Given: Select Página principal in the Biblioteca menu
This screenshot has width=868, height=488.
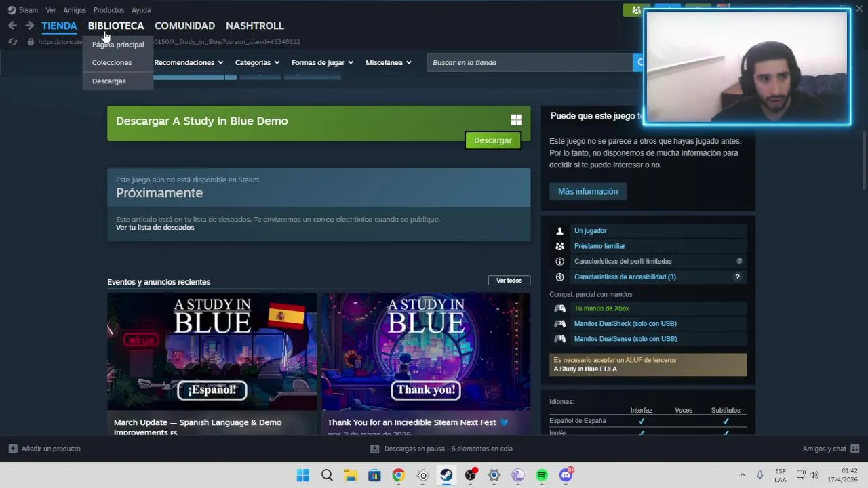Looking at the screenshot, I should 118,45.
